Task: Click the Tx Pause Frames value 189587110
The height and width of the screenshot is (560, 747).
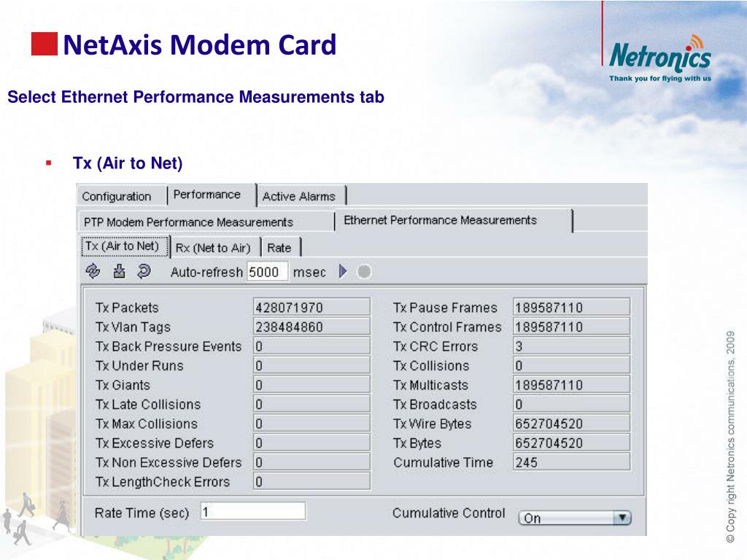Action: click(x=572, y=307)
